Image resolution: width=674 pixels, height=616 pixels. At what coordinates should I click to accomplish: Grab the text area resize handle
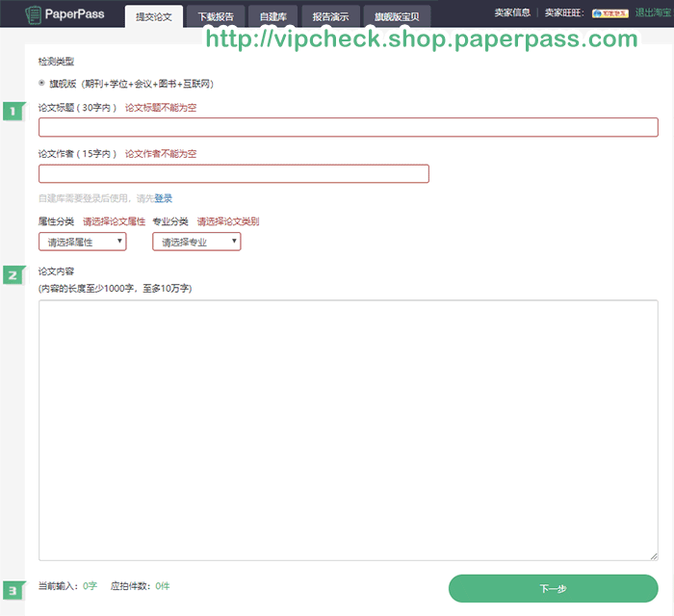coord(654,556)
